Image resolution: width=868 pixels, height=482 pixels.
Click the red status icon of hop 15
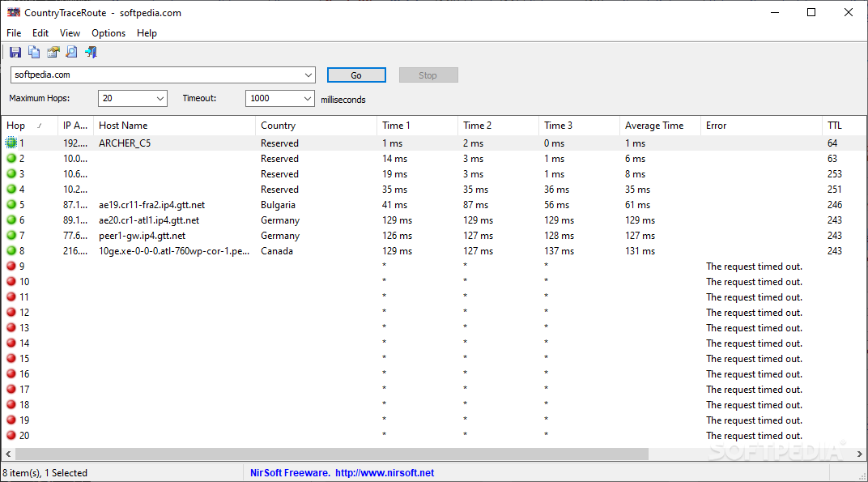(11, 358)
